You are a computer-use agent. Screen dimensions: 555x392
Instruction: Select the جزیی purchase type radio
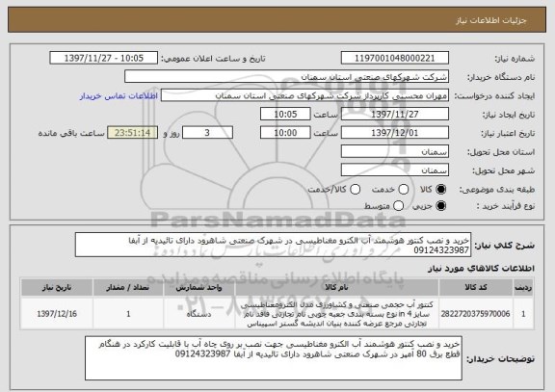(440, 205)
